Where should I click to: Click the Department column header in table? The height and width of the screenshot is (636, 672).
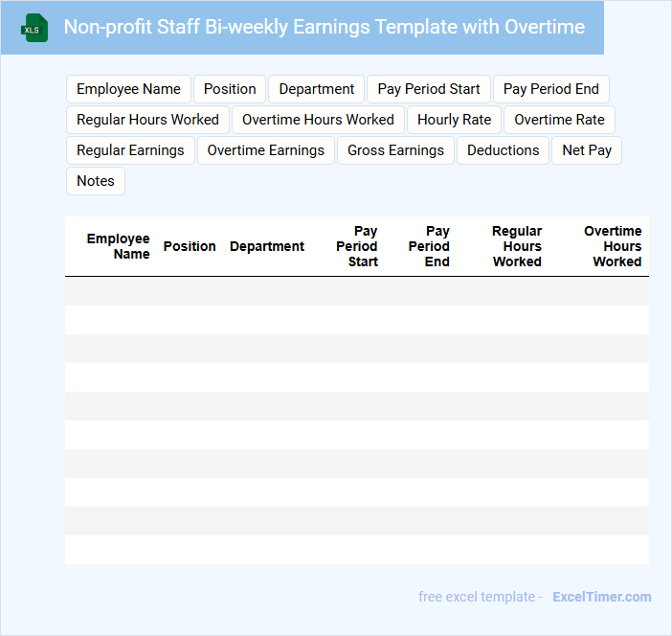pyautogui.click(x=267, y=246)
